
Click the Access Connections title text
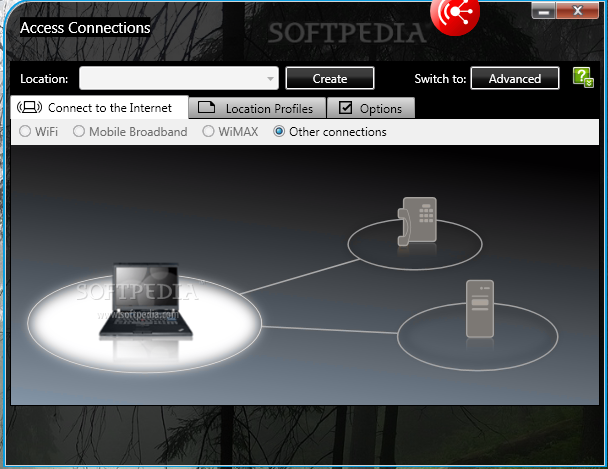[x=85, y=28]
